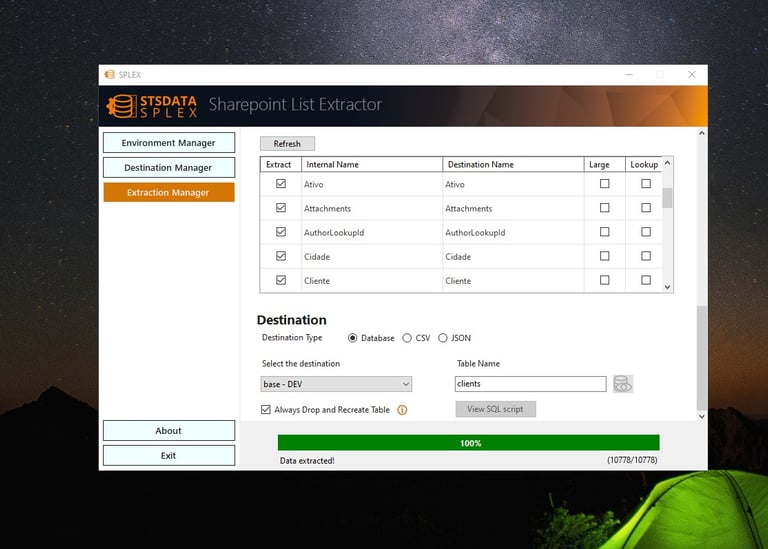
Task: Uncheck Extract for AuthorLookupId row
Action: tap(281, 232)
